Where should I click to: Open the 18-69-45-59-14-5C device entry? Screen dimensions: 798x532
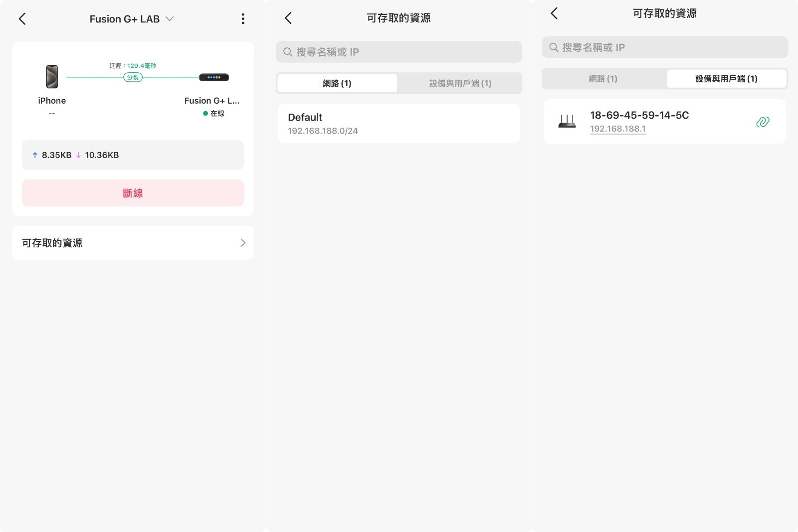(x=665, y=122)
